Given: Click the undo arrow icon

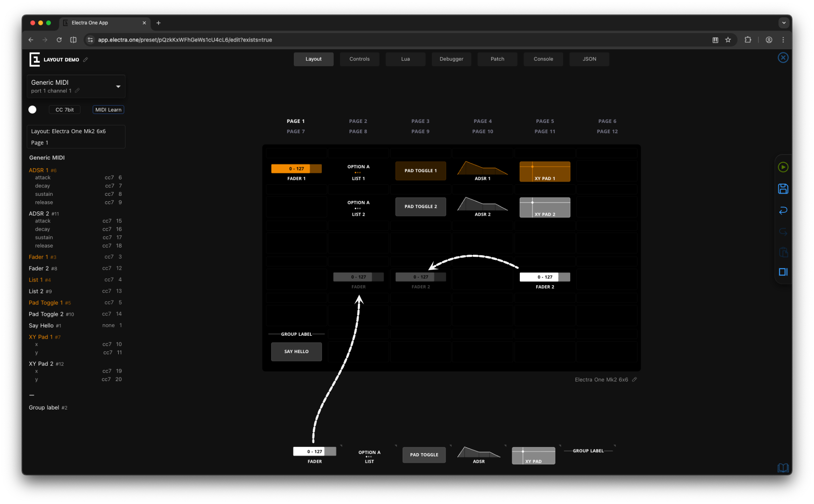Looking at the screenshot, I should click(783, 210).
